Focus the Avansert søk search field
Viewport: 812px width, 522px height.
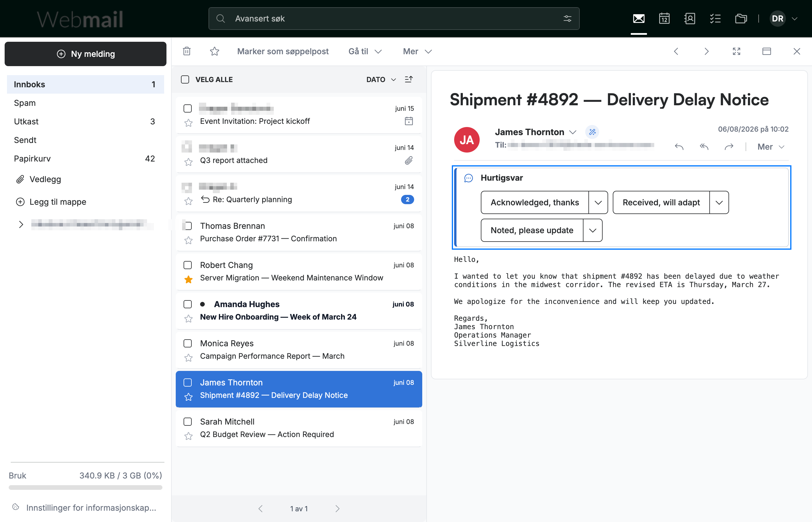(394, 19)
